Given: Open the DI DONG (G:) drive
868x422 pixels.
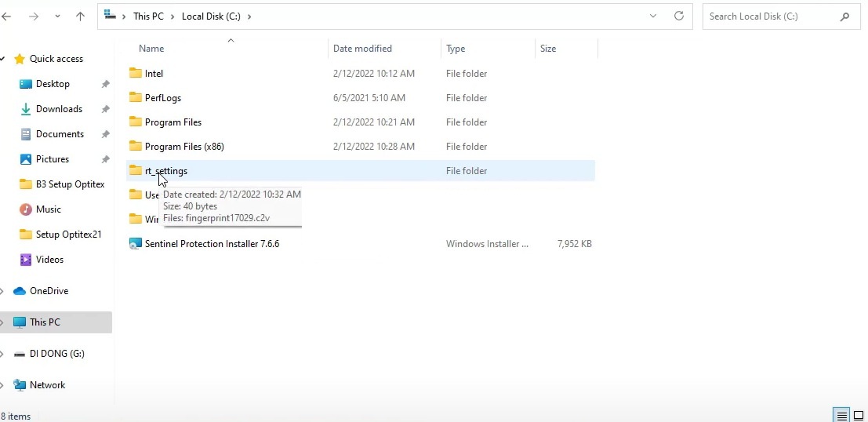Looking at the screenshot, I should [56, 354].
